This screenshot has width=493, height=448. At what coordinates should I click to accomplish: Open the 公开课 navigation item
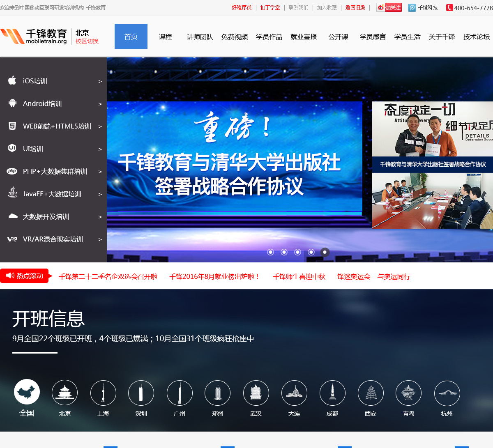(x=338, y=37)
